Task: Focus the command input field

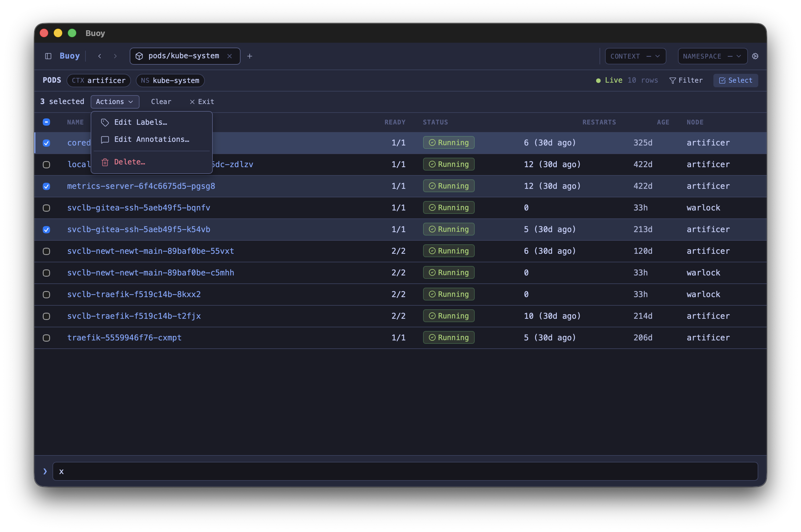Action: pyautogui.click(x=405, y=471)
